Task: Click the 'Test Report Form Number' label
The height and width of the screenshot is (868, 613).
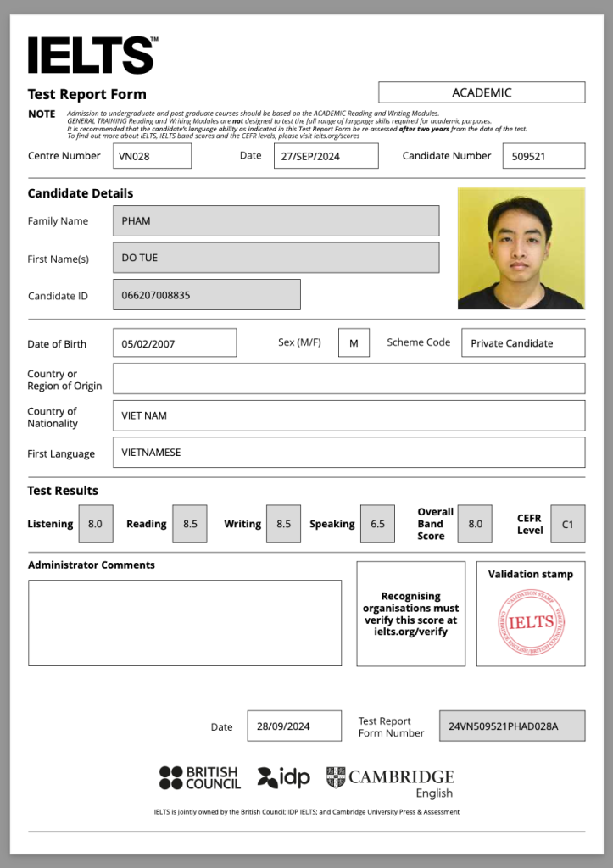Action: point(391,726)
